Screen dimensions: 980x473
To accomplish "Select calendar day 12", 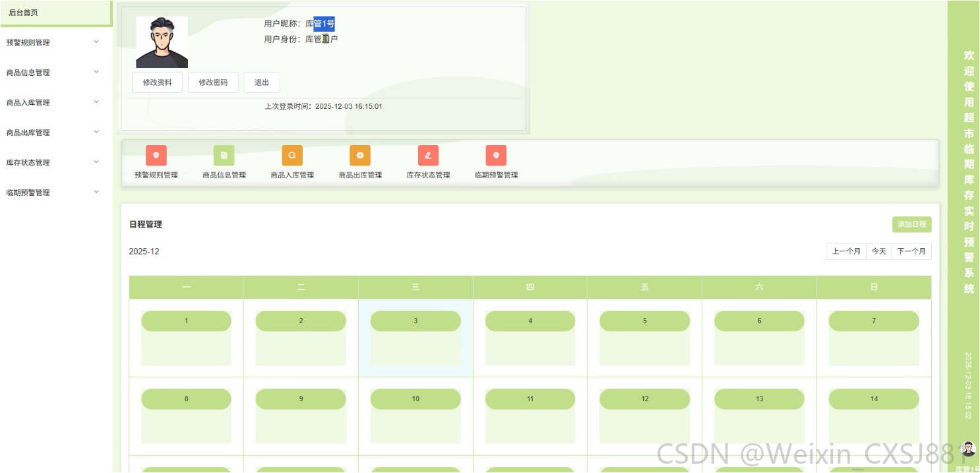I will coord(645,399).
